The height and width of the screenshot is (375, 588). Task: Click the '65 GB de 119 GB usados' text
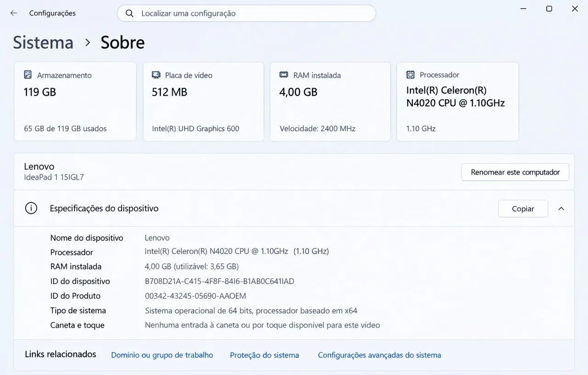(x=65, y=129)
